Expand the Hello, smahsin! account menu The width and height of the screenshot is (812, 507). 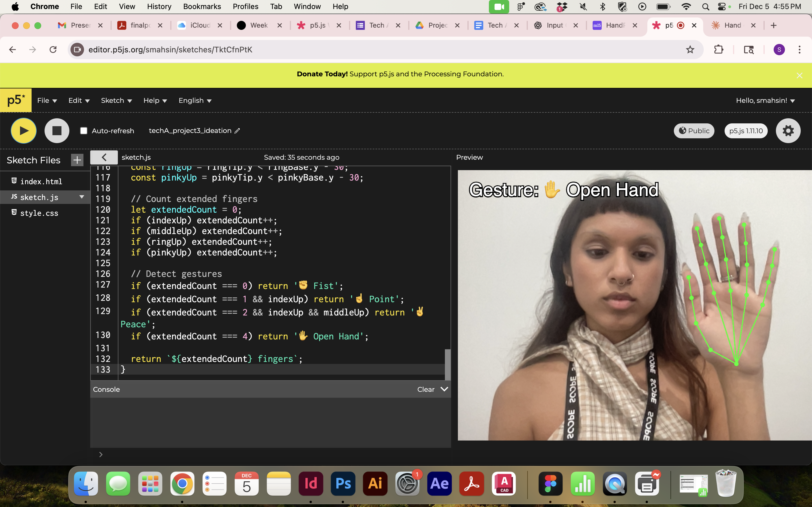765,101
